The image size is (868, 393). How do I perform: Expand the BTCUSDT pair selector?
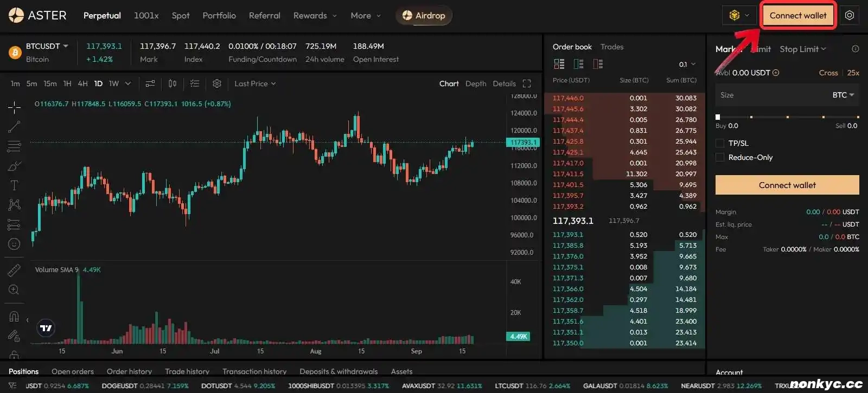coord(47,46)
